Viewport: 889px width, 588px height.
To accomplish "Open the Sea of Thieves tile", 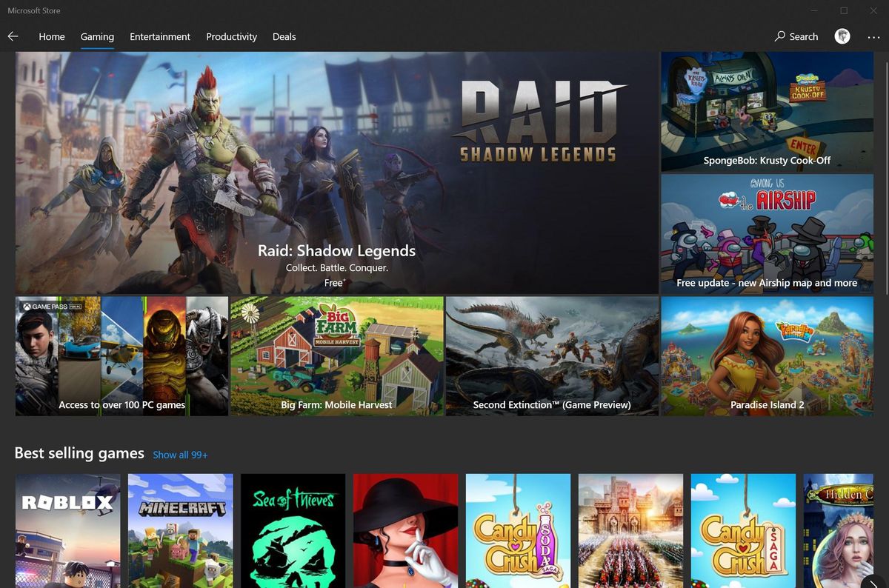I will click(x=293, y=531).
